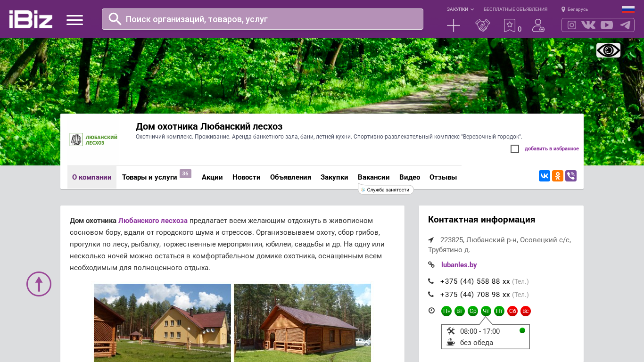Click the 36 badge on Товары и услуги

tap(185, 174)
